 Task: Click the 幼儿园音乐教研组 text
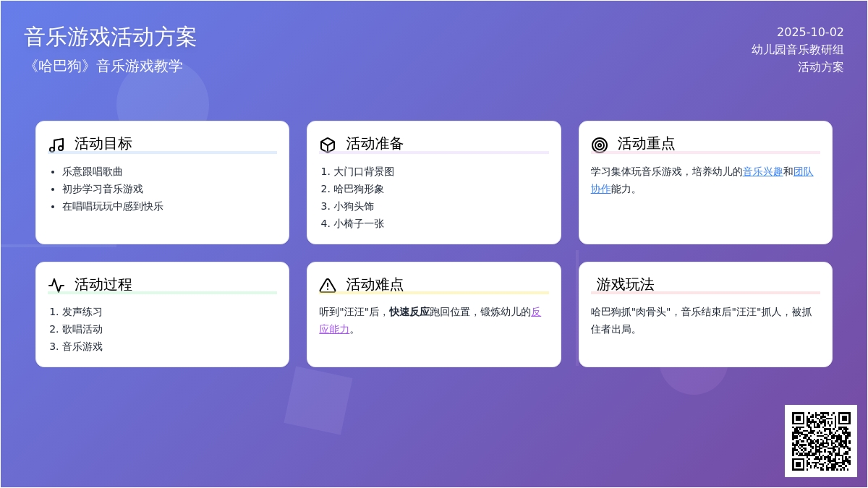pos(797,49)
